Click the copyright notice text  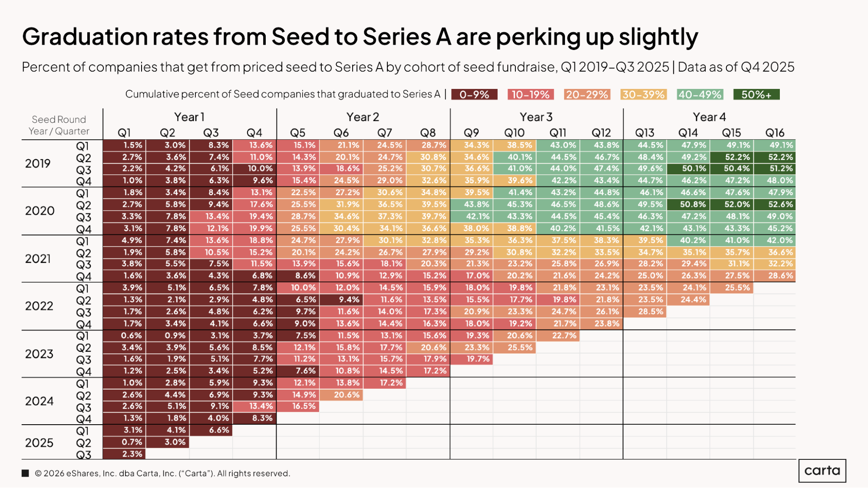(162, 473)
